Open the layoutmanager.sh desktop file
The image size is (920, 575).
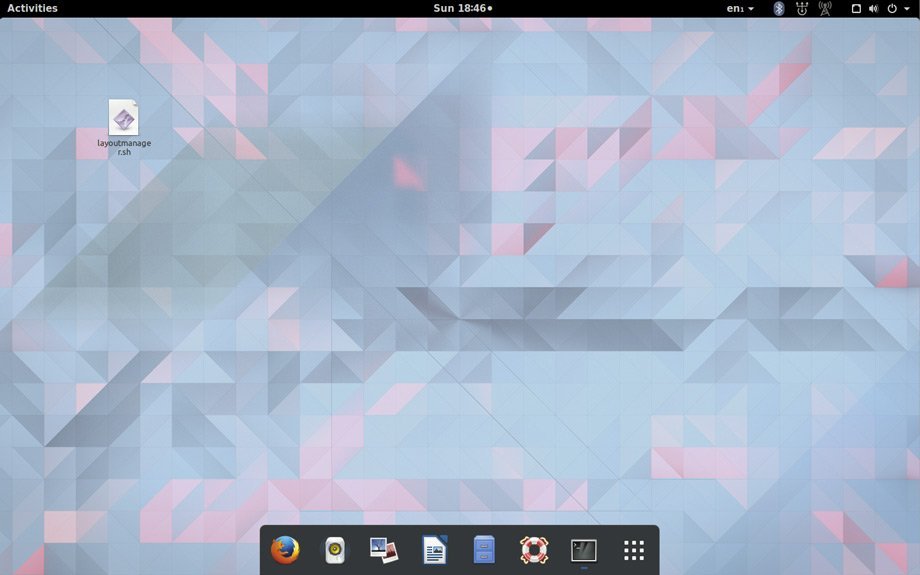click(123, 119)
